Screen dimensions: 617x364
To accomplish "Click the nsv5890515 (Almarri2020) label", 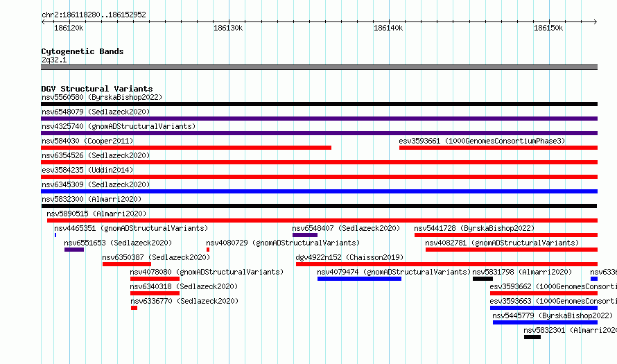I will pos(96,214).
